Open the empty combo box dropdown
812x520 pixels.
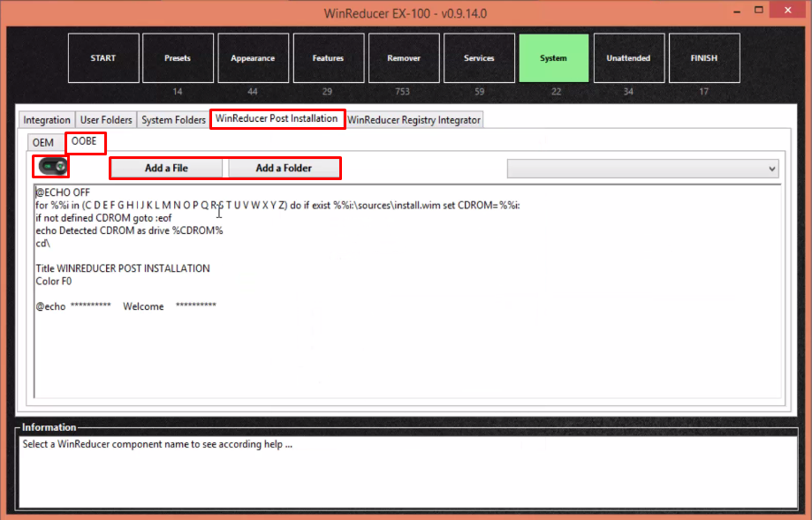click(x=642, y=169)
